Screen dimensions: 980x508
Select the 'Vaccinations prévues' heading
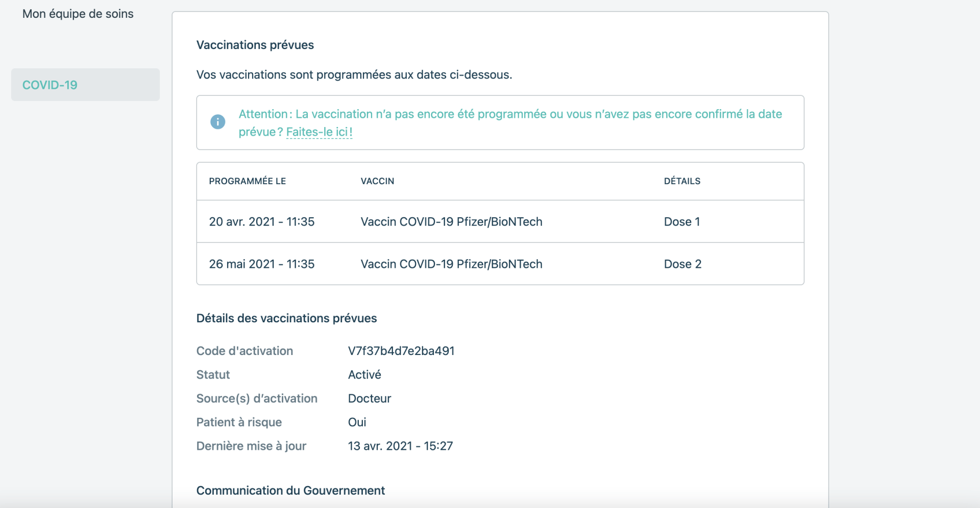pos(255,45)
